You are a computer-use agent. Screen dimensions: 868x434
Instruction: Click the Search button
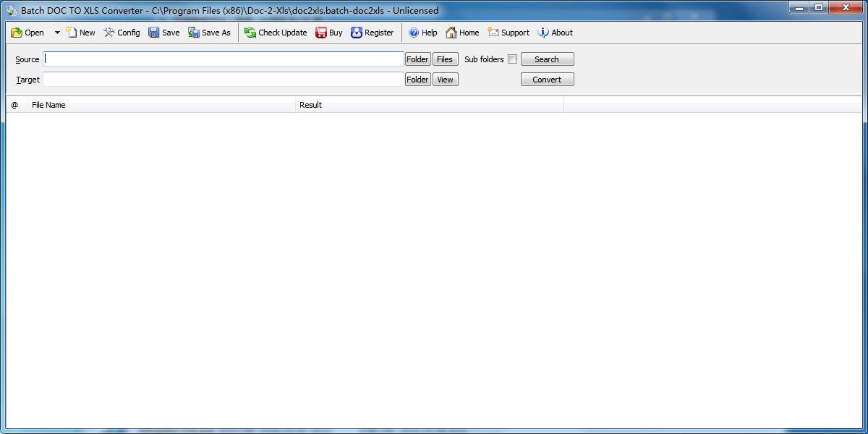tap(547, 59)
